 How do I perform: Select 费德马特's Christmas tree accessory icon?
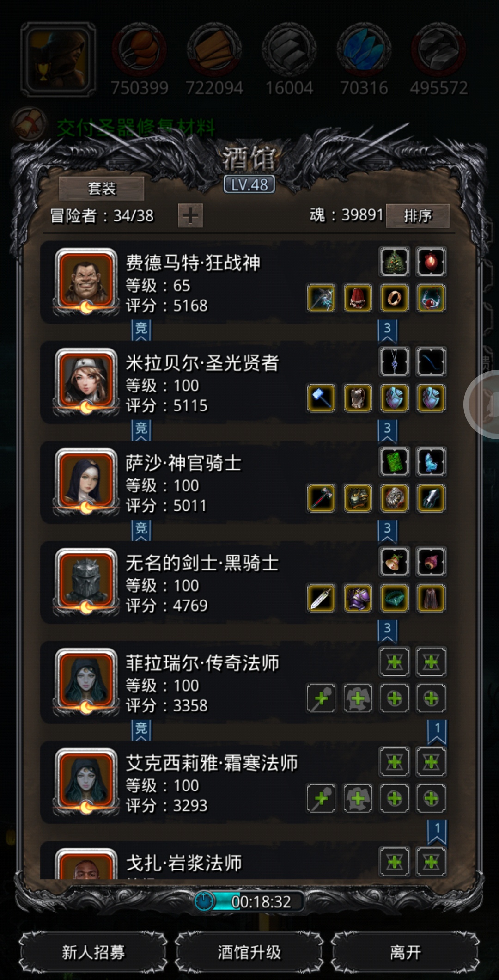pyautogui.click(x=394, y=262)
